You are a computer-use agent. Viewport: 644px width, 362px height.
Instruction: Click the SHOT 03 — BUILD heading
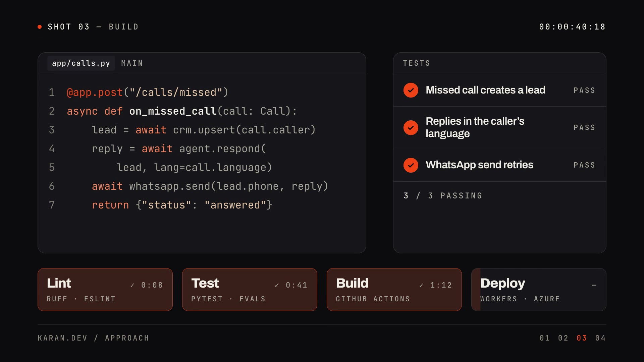[x=93, y=27]
